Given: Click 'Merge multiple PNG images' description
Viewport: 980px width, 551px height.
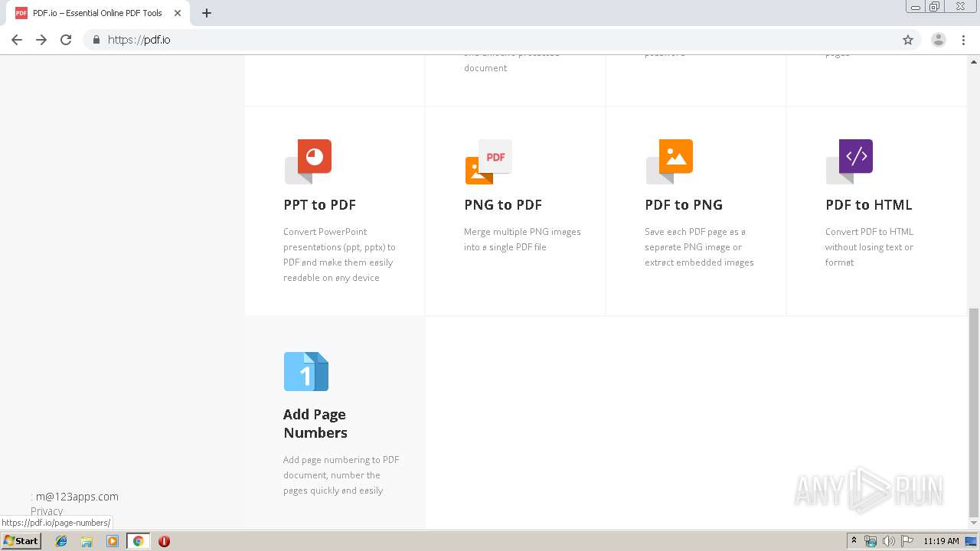Looking at the screenshot, I should click(x=522, y=240).
